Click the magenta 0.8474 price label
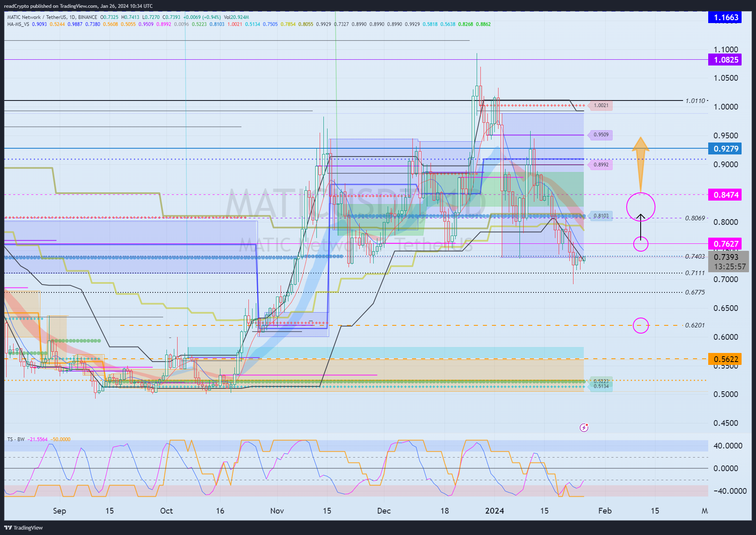 coord(725,195)
